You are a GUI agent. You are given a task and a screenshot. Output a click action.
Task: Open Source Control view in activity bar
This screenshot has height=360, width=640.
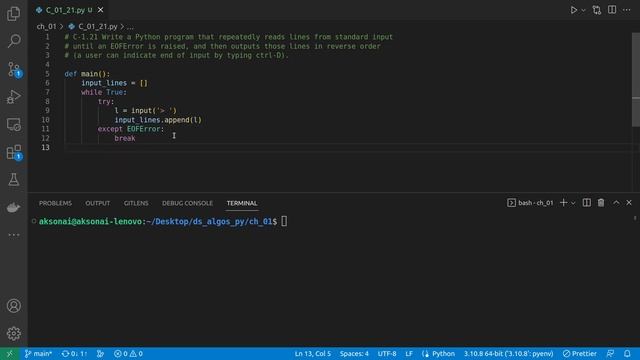click(x=13, y=69)
